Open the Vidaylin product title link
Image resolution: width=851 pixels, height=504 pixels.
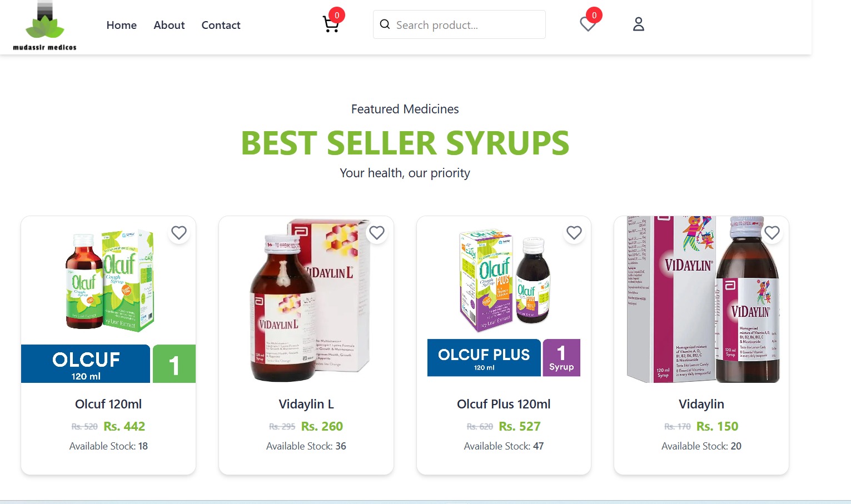[x=701, y=404]
